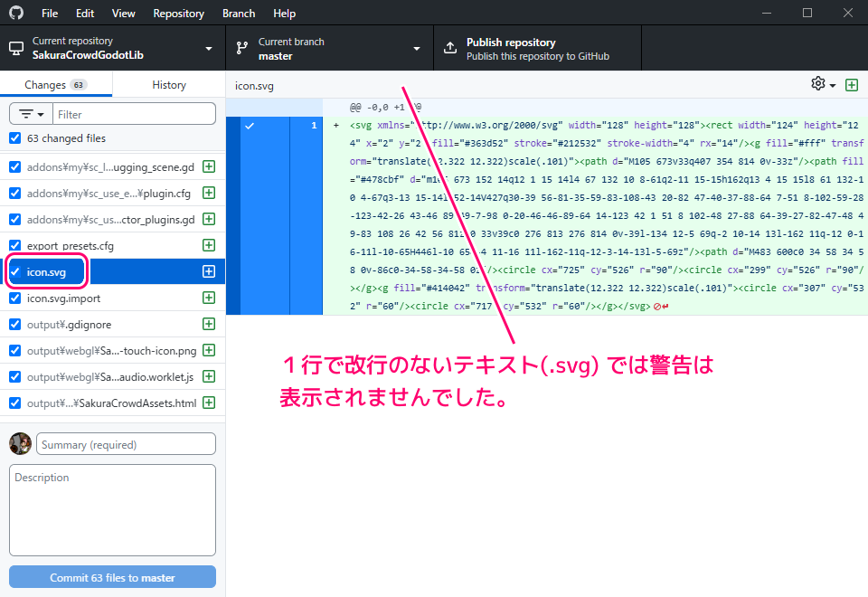Click the Publish repository button
Image resolution: width=868 pixels, height=597 pixels.
537,49
